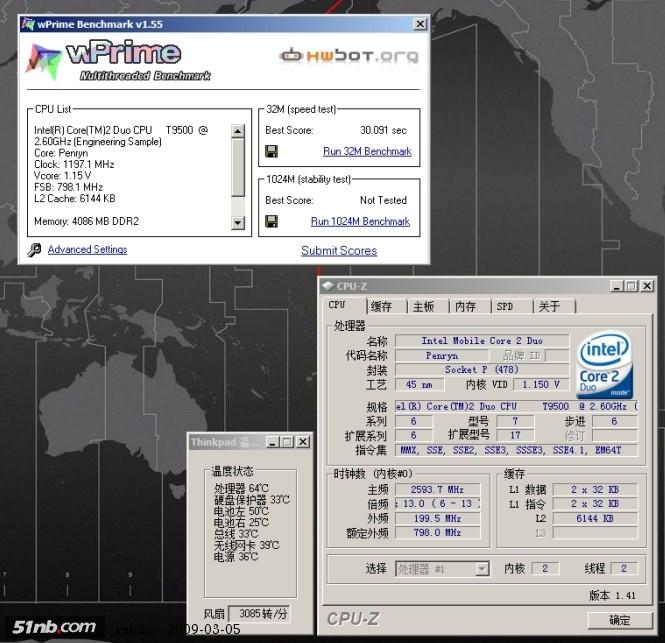
Task: Open the 处理器 #1 selection dropdown
Action: point(481,569)
